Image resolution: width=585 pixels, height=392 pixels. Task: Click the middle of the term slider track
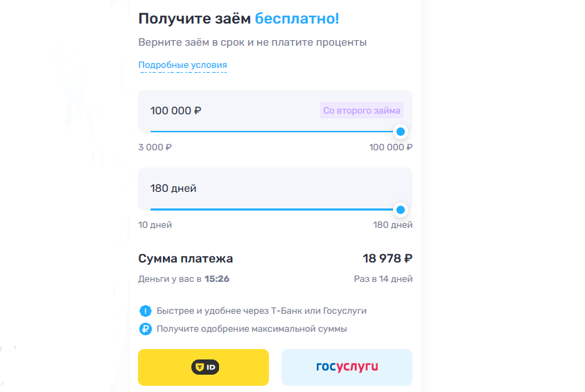(x=275, y=209)
